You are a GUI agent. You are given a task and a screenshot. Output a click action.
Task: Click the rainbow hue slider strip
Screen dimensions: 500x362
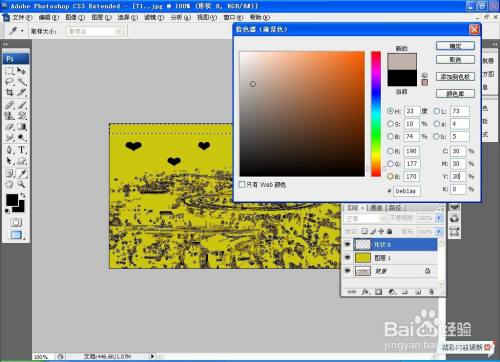click(376, 114)
